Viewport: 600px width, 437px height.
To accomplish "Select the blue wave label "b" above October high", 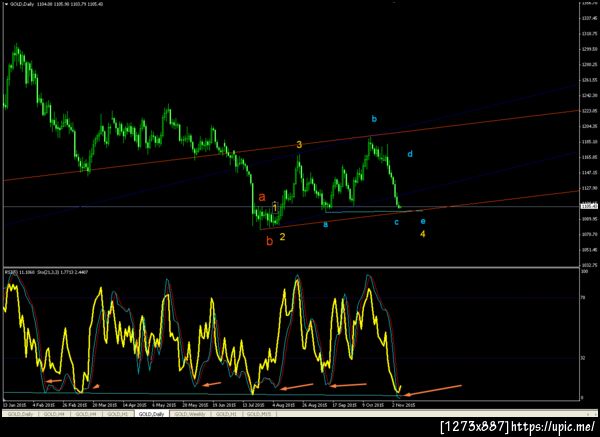I will (x=374, y=119).
